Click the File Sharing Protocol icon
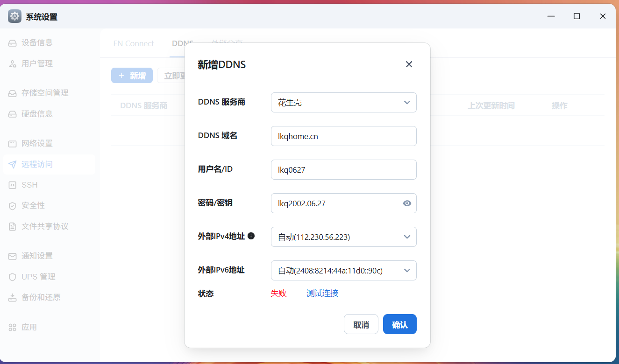This screenshot has width=619, height=364. tap(13, 227)
